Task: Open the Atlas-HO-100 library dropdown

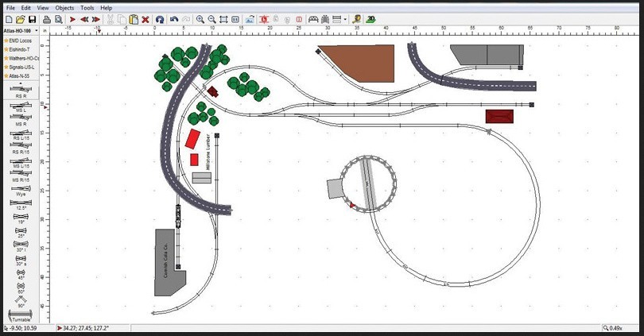Action: [22, 30]
